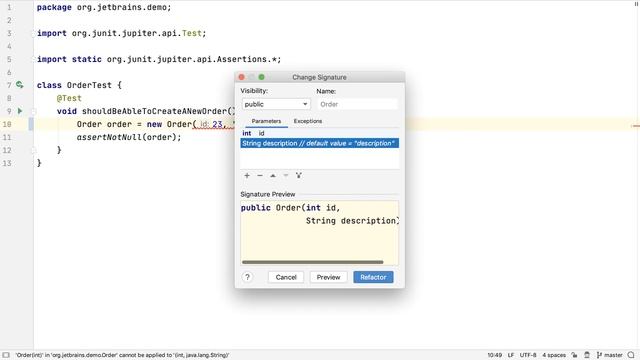This screenshot has width=640, height=360.
Task: Click the tool windows icon in the status bar corner
Action: [x=6, y=355]
